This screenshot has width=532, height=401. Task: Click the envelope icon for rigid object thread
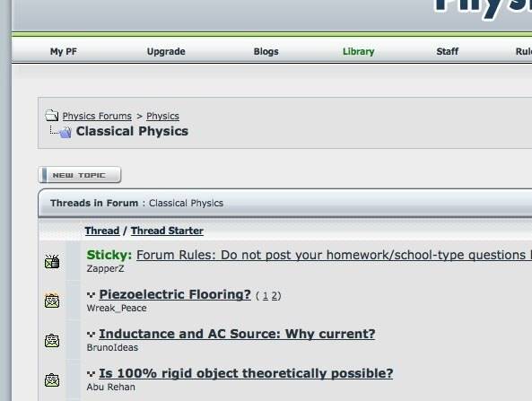pyautogui.click(x=52, y=380)
